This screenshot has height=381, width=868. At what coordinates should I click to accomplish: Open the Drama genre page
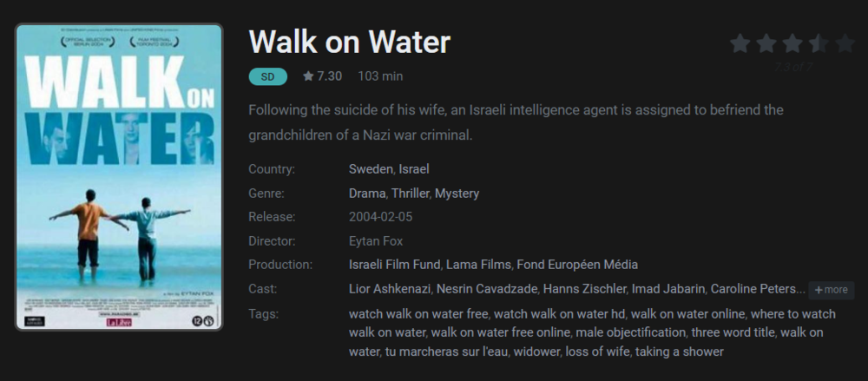[367, 194]
